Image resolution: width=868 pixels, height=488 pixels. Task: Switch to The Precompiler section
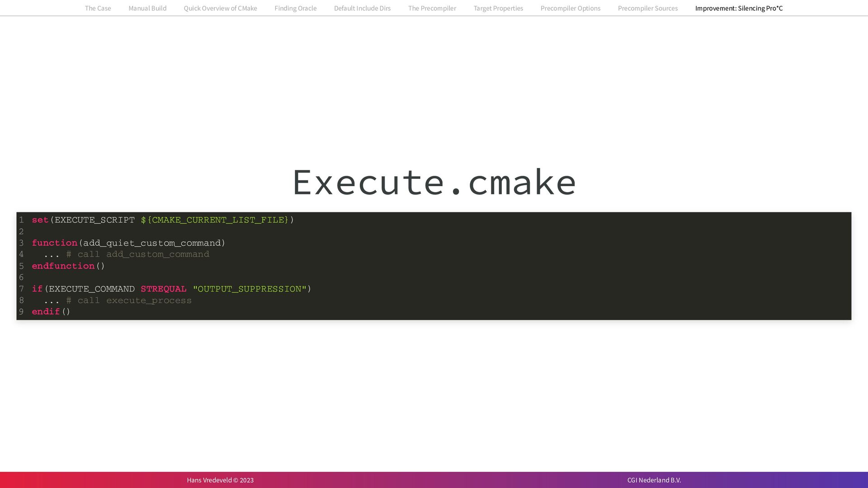click(432, 8)
